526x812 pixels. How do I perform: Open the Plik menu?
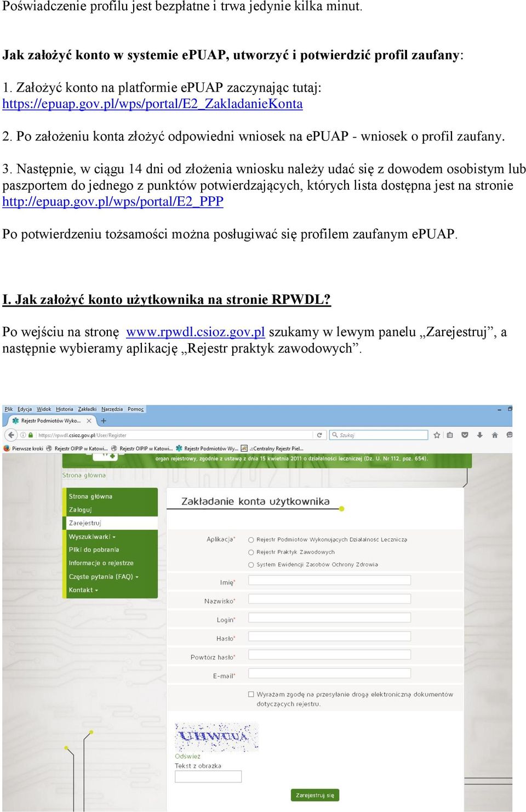tap(9, 409)
